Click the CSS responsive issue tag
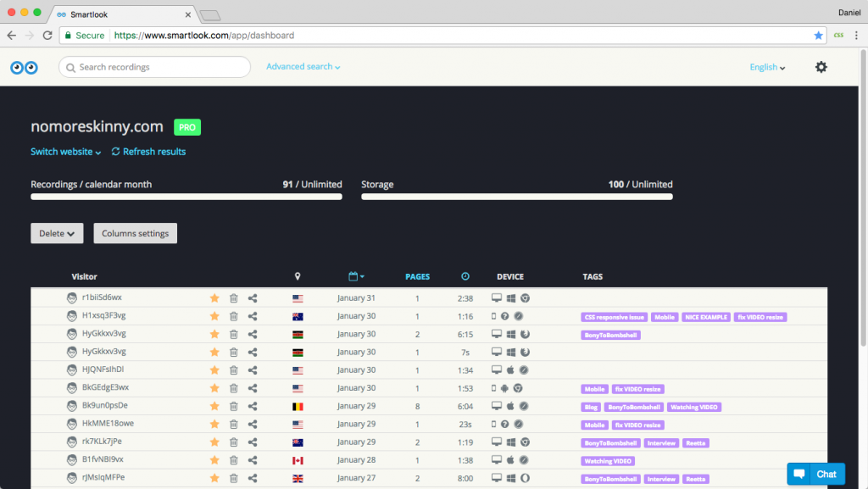The width and height of the screenshot is (868, 489). pos(615,317)
